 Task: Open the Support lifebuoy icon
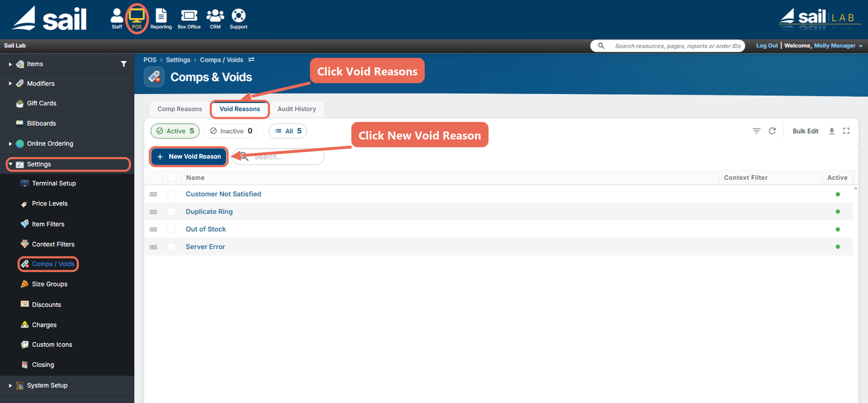pyautogui.click(x=238, y=19)
